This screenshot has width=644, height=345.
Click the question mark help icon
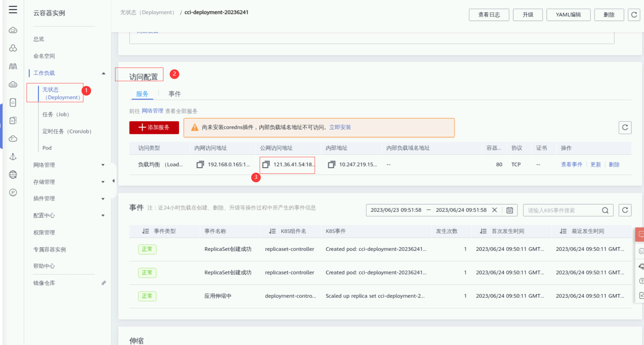click(x=641, y=281)
